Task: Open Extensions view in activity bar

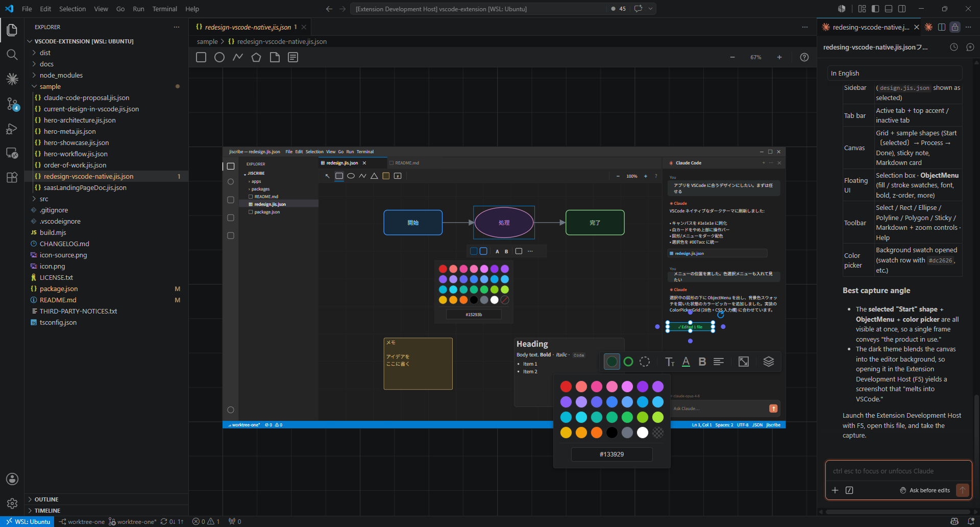Action: tap(12, 178)
